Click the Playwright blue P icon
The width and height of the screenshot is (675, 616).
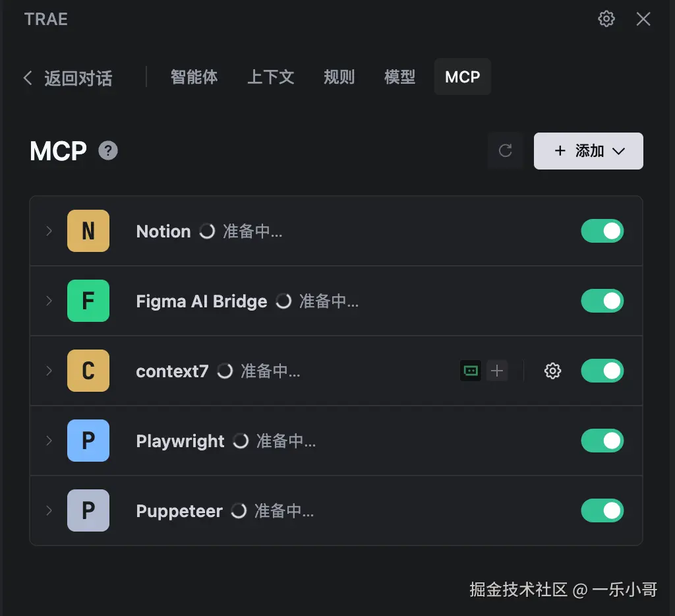(x=88, y=441)
